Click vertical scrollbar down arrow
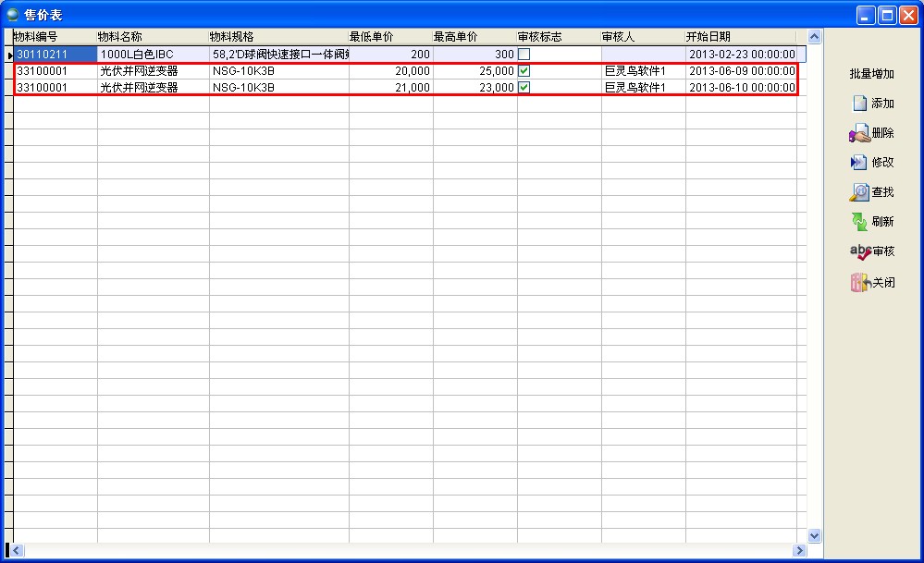Viewport: 924px width, 563px height. pyautogui.click(x=815, y=535)
